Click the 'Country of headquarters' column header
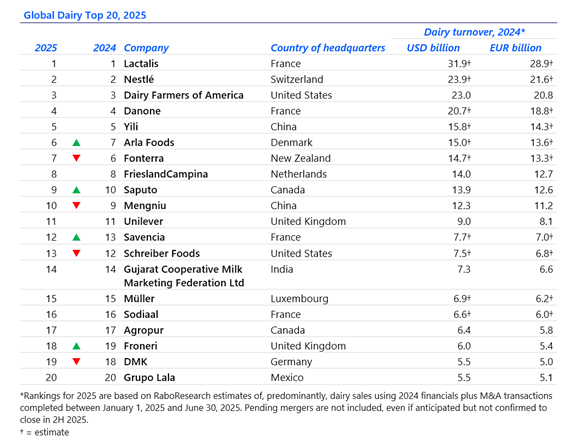581x441 pixels. click(x=328, y=48)
